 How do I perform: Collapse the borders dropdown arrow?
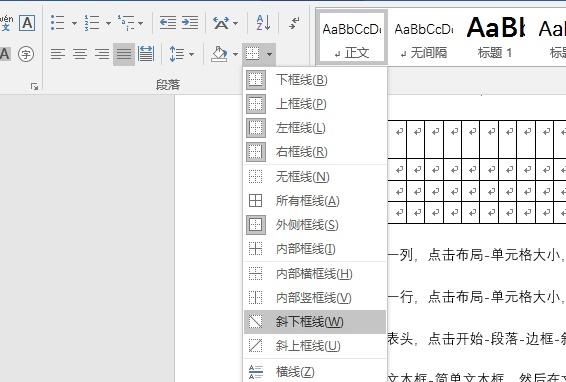270,55
